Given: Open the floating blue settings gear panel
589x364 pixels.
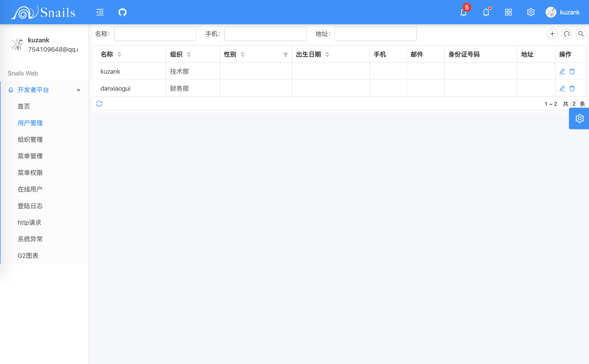Looking at the screenshot, I should point(579,119).
